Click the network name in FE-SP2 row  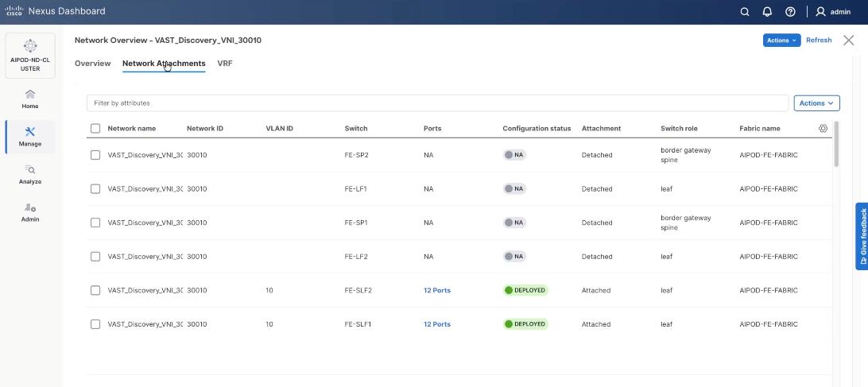pyautogui.click(x=145, y=155)
